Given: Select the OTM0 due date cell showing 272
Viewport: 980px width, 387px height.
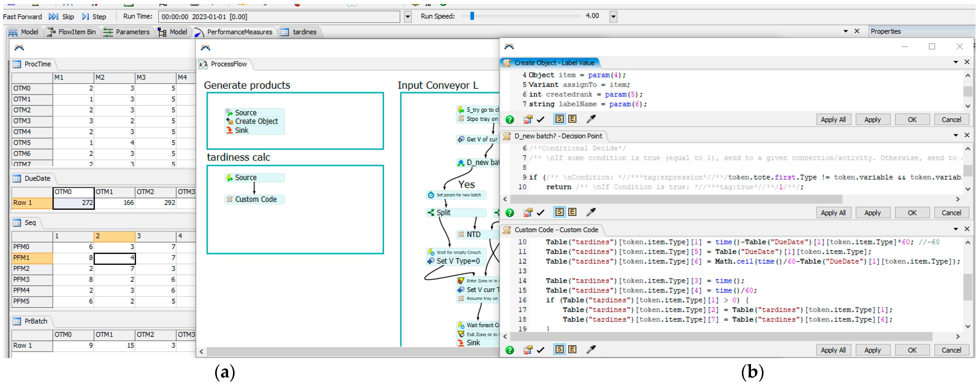Looking at the screenshot, I should [x=73, y=203].
